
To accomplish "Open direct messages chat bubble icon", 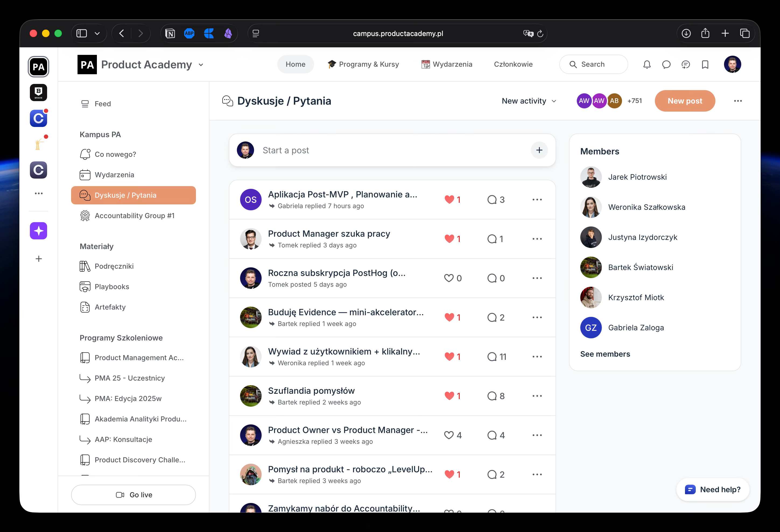I will click(666, 64).
